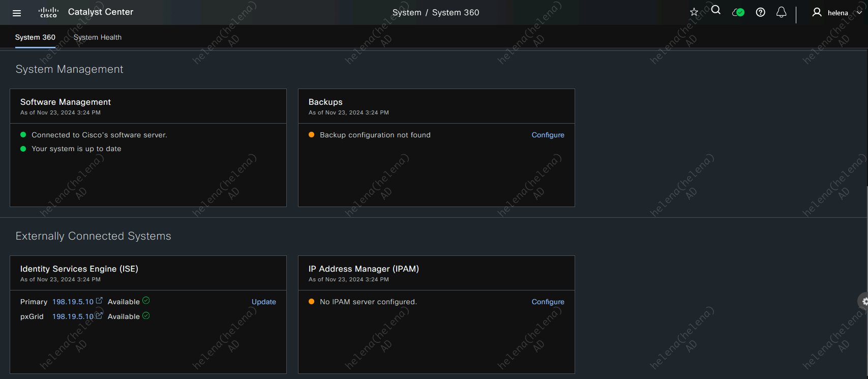The width and height of the screenshot is (868, 379).
Task: Click Configure link in IPAM card
Action: click(x=548, y=302)
